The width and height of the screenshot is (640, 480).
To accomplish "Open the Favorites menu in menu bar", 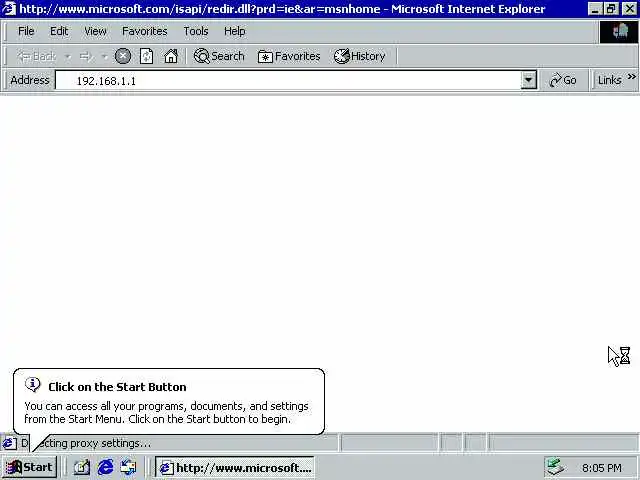I will [x=145, y=31].
